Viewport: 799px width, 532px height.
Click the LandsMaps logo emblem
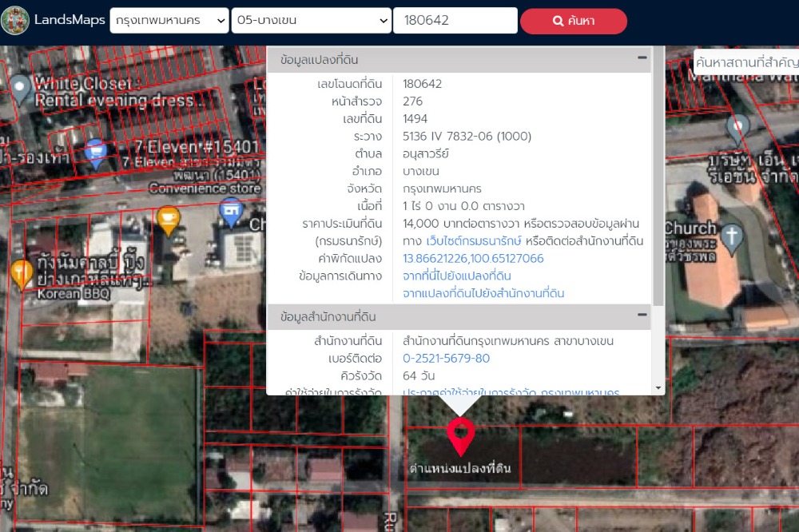click(15, 21)
